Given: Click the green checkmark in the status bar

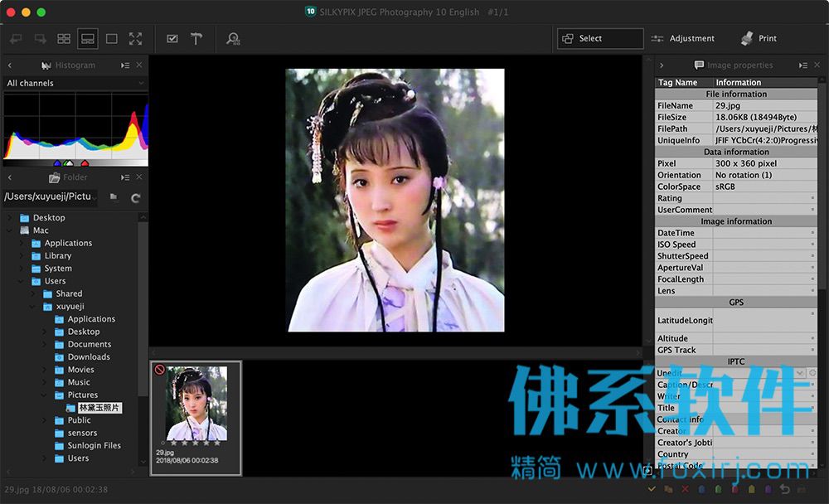Looking at the screenshot, I should pyautogui.click(x=652, y=489).
